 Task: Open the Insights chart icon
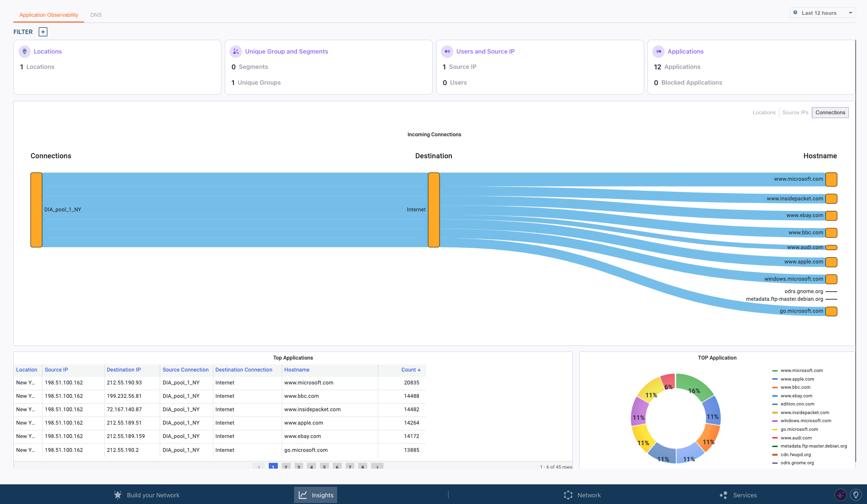pos(303,495)
